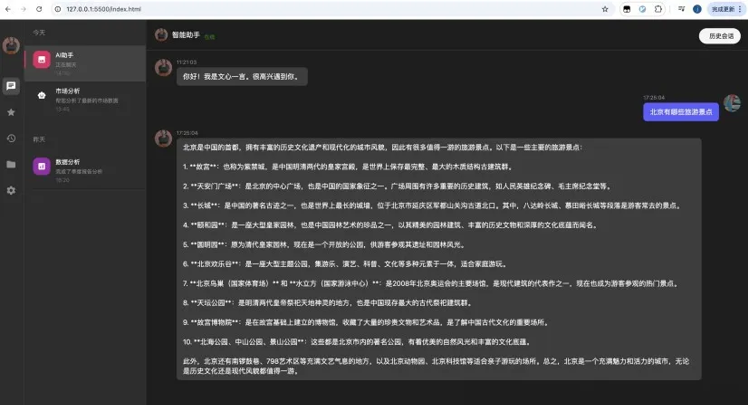Open files via the folder sidebar icon
748x405 pixels.
11,164
